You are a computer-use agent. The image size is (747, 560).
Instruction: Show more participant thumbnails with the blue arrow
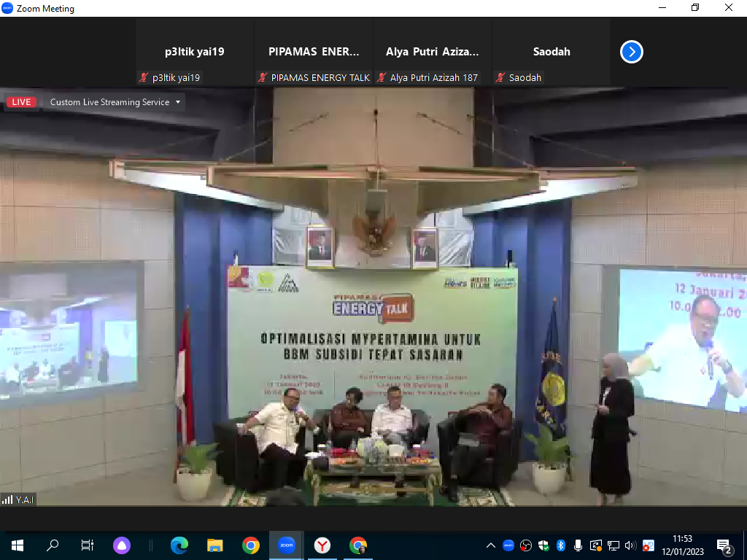[632, 52]
